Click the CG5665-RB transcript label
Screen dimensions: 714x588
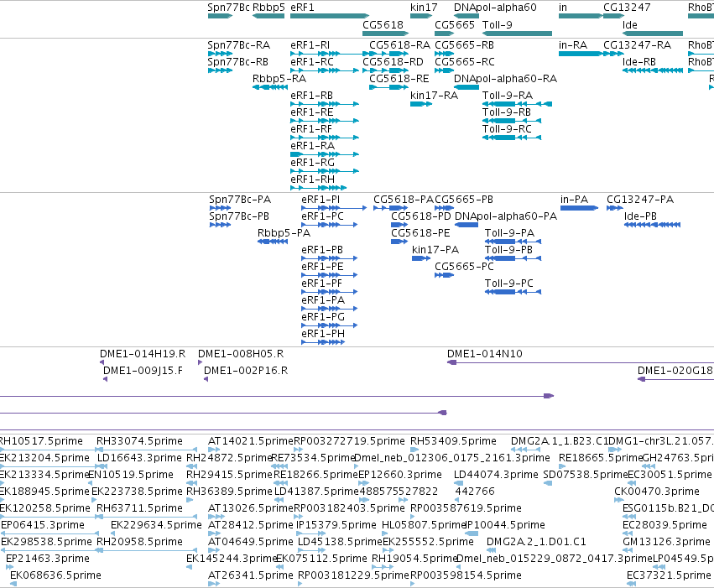click(465, 45)
